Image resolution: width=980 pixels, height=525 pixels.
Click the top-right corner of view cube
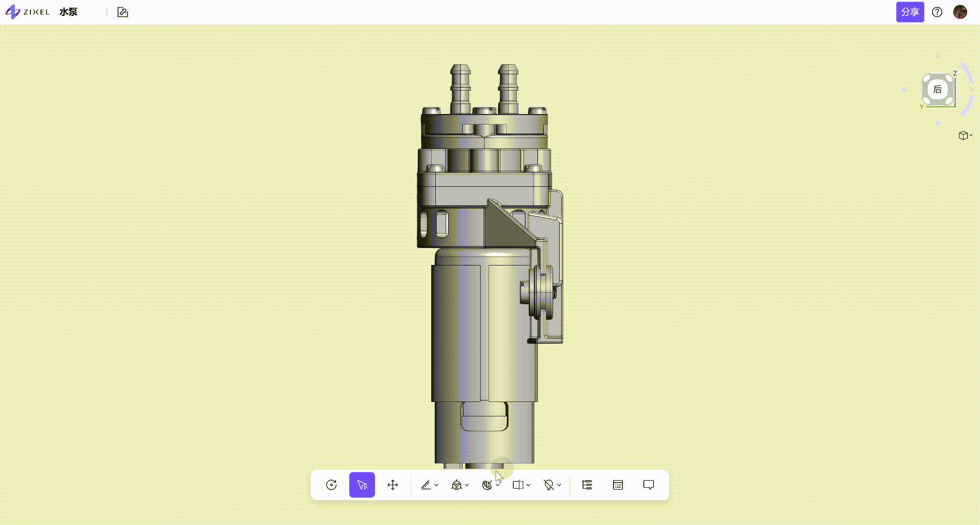click(949, 78)
